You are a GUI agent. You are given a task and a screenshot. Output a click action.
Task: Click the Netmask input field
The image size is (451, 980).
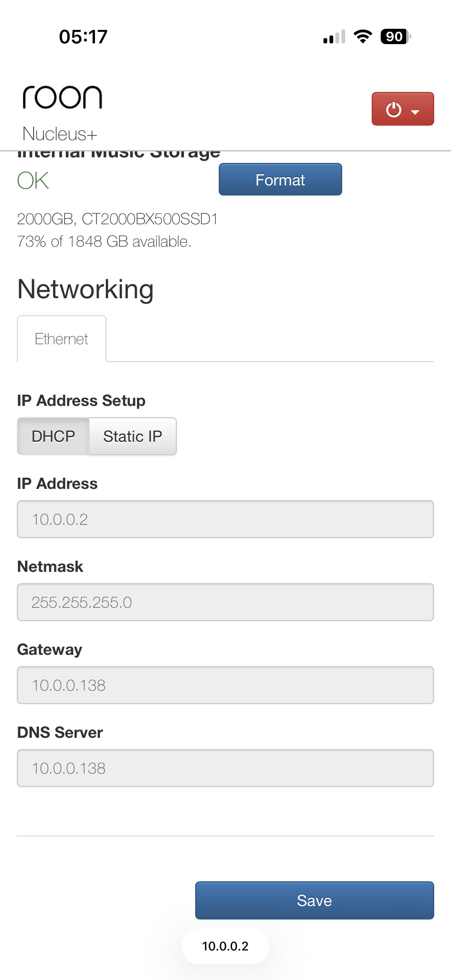[x=225, y=602]
